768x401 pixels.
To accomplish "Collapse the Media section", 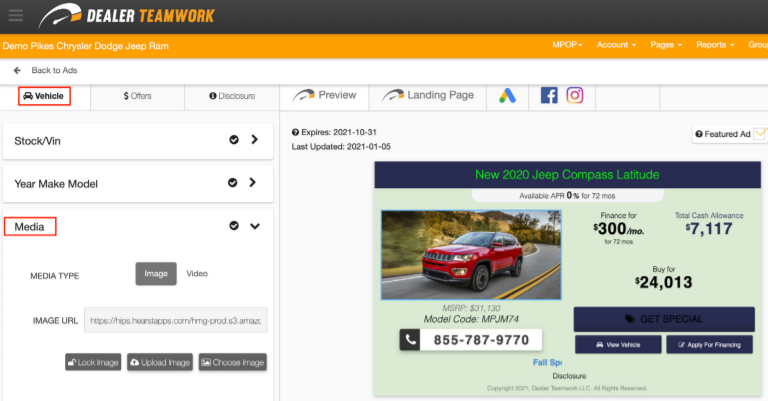I will click(254, 227).
